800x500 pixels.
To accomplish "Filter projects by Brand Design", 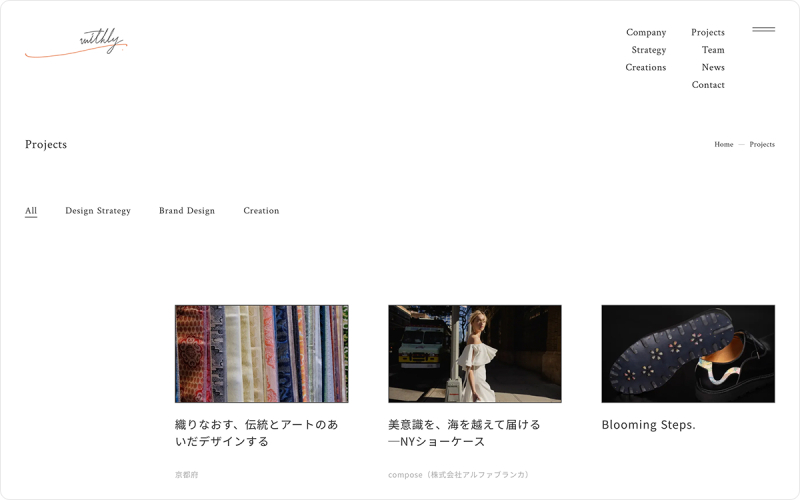I will point(187,211).
